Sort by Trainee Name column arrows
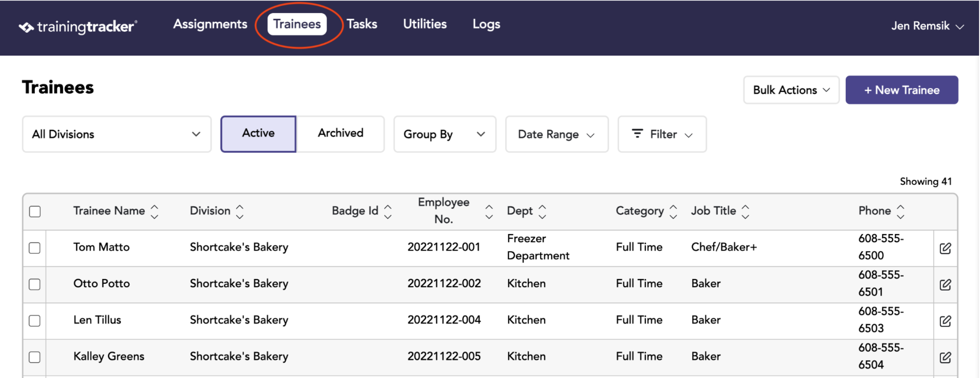This screenshot has width=980, height=378. pos(155,212)
